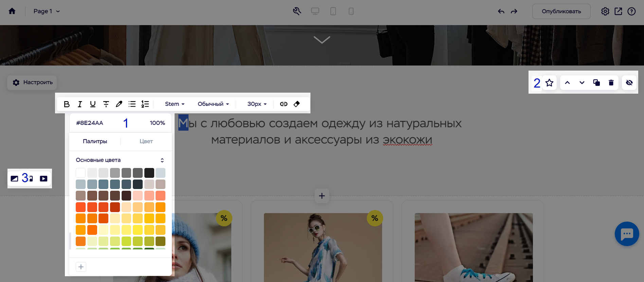Click the product photo with floral dress

point(323,247)
